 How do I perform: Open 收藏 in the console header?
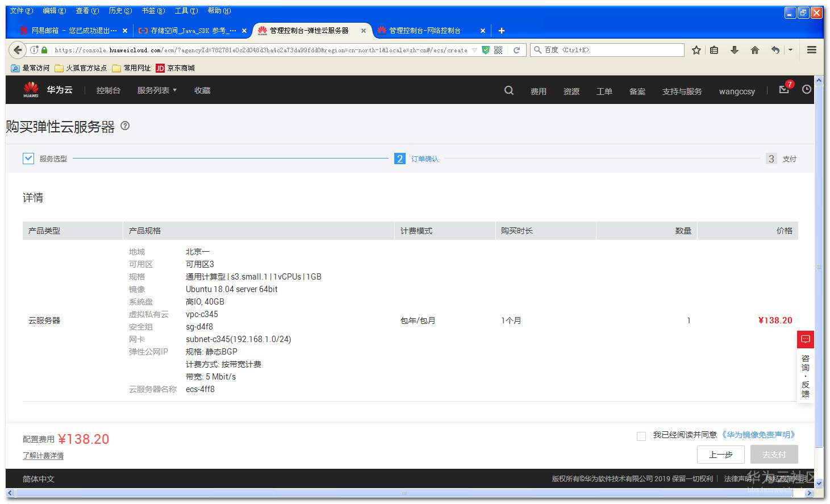tap(202, 90)
